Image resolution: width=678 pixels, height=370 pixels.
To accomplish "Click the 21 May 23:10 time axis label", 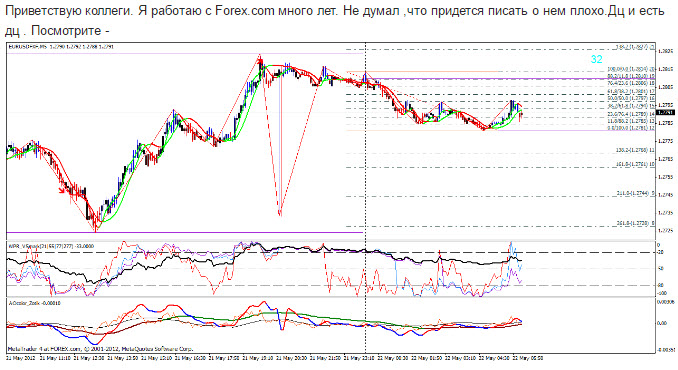I will 359,358.
